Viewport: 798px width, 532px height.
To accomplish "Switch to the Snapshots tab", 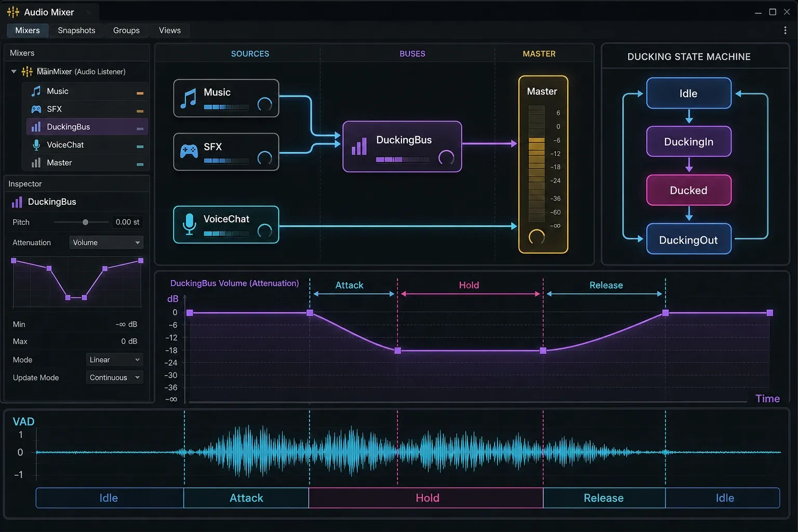I will 76,30.
